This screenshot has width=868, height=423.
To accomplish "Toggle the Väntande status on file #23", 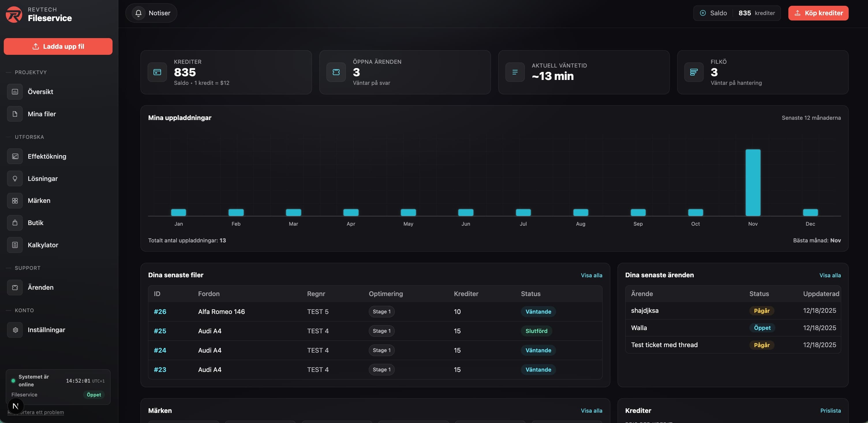I will tap(538, 369).
